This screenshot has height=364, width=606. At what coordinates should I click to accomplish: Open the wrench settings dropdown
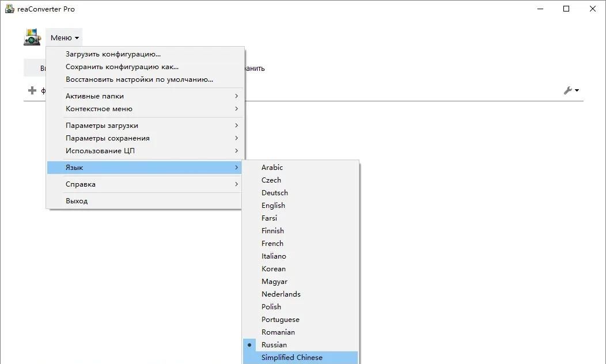tap(571, 90)
